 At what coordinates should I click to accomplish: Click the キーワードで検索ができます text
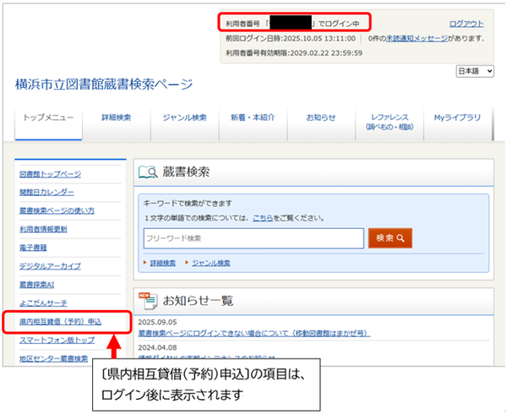click(x=188, y=204)
